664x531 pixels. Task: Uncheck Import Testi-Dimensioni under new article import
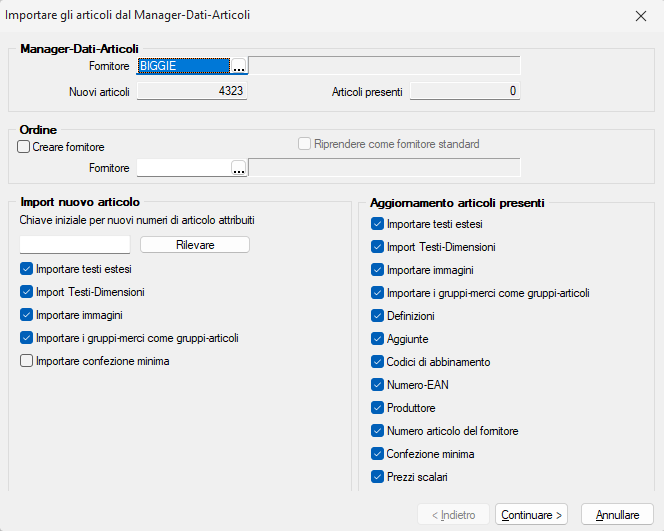pos(26,292)
